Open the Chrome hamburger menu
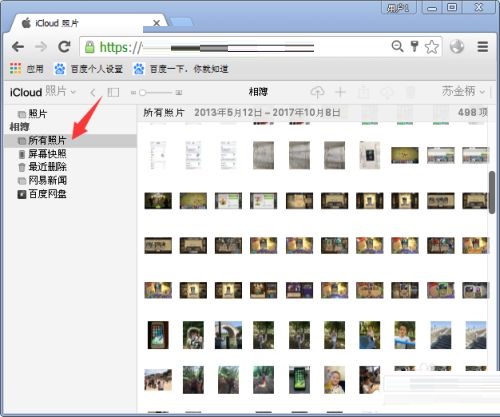The height and width of the screenshot is (417, 500). (x=483, y=46)
